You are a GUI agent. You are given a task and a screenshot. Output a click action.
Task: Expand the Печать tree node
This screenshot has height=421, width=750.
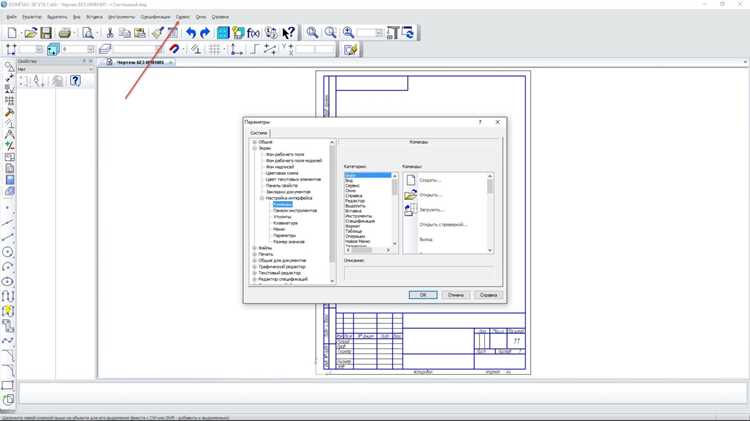click(255, 254)
